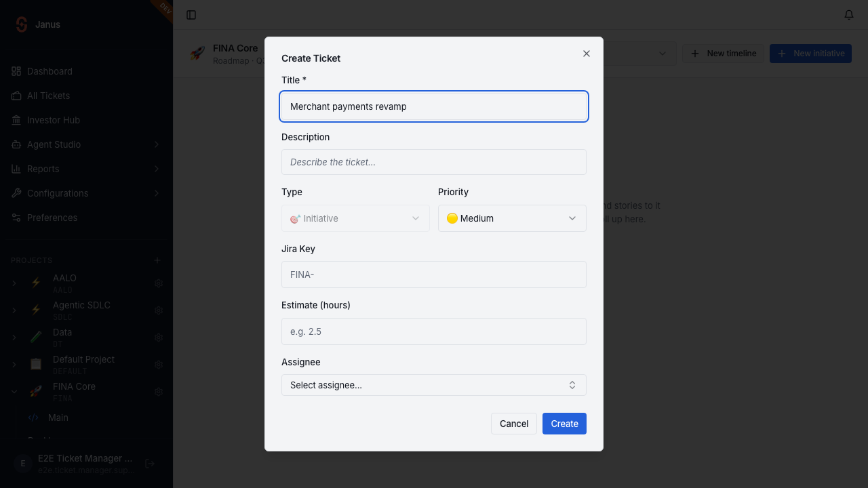Open the Priority Medium dropdown
The image size is (868, 488).
(512, 218)
